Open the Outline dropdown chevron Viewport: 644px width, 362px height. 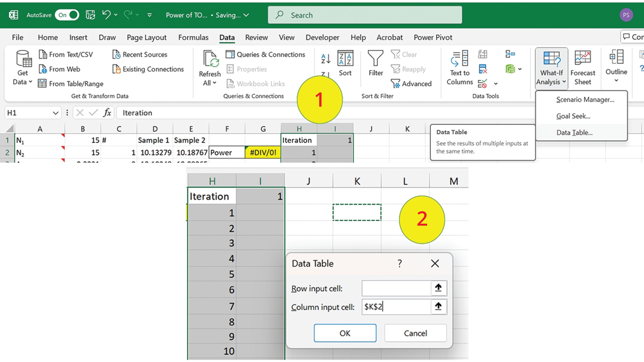coord(616,80)
